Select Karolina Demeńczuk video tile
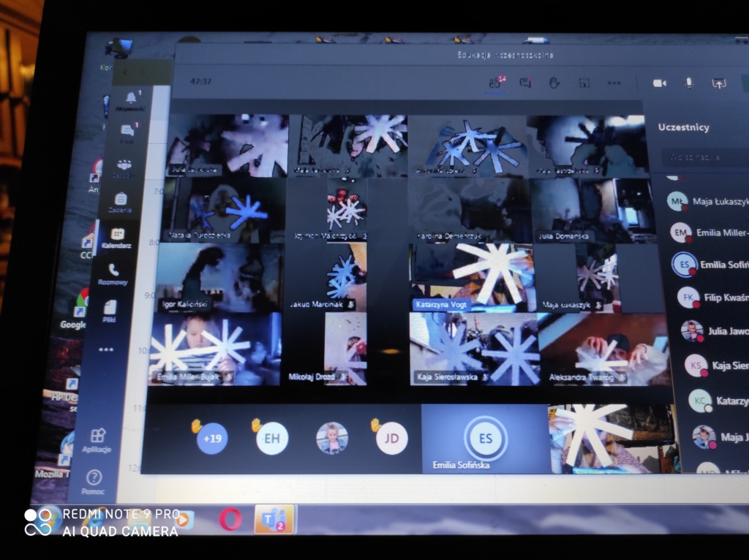 click(470, 210)
